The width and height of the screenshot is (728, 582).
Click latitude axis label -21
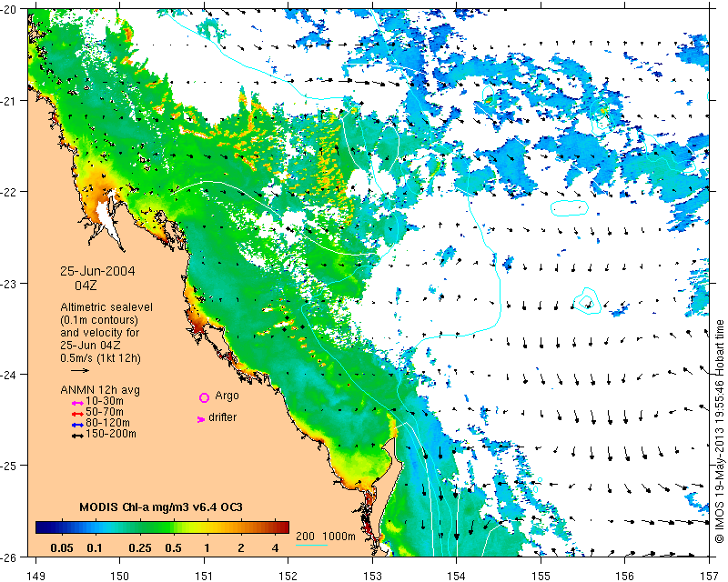pos(9,101)
